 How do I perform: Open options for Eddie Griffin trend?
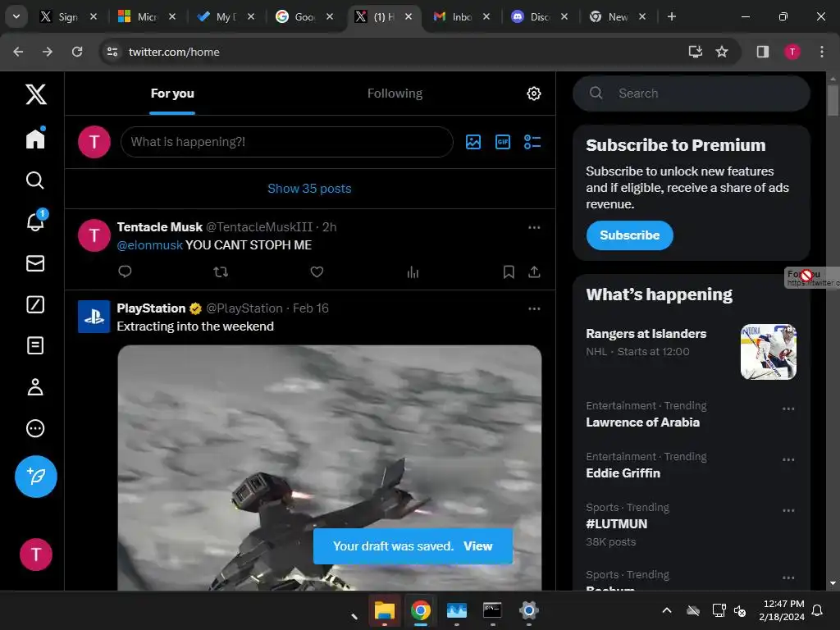coord(788,459)
